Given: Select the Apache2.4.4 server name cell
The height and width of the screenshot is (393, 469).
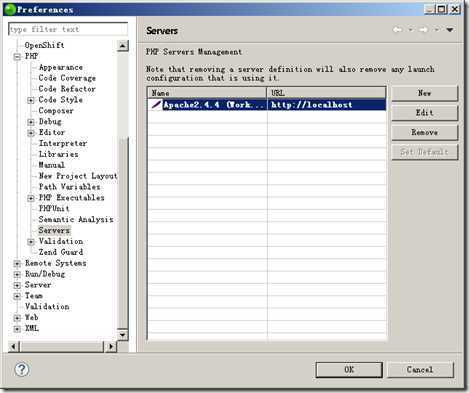Looking at the screenshot, I should pos(213,105).
